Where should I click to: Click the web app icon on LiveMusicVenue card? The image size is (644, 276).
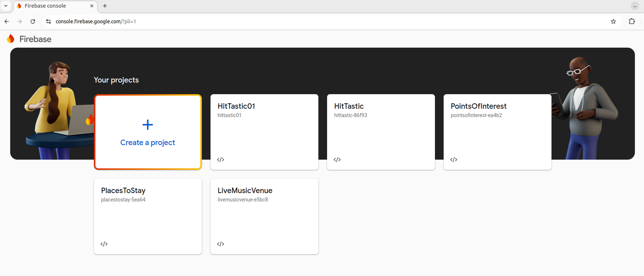[x=220, y=244]
